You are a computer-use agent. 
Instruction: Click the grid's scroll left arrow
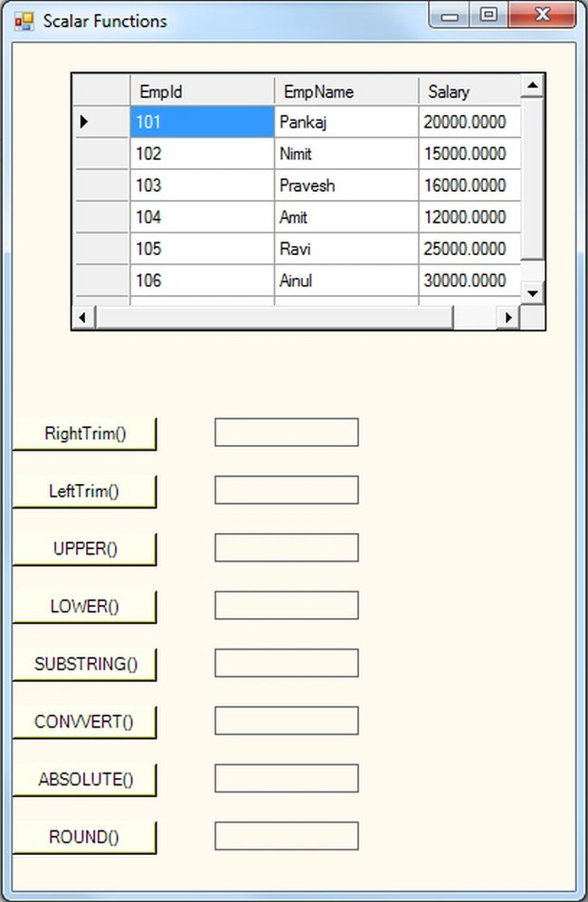(x=83, y=317)
